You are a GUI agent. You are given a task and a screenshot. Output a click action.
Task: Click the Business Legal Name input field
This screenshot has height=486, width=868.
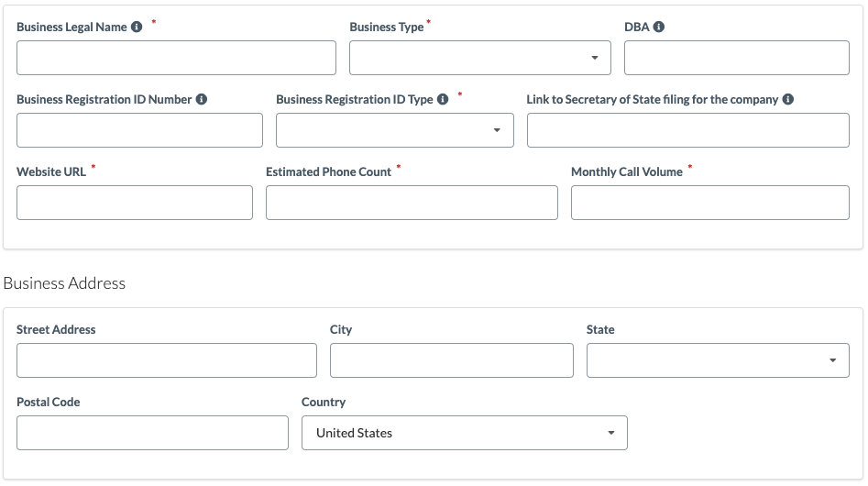tap(176, 58)
